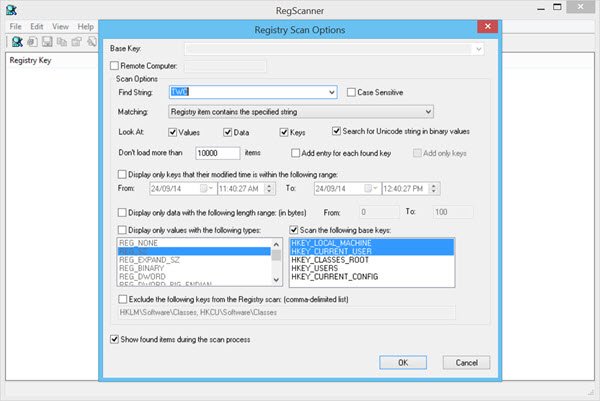Screen dimensions: 600x401
Task: Toggle Show found items during scan process
Action: [x=114, y=339]
